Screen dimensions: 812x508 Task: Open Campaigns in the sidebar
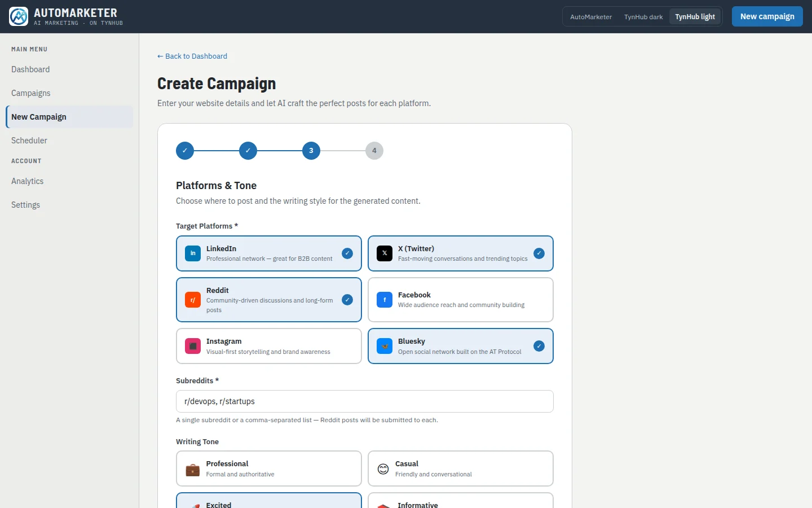[x=69, y=93]
